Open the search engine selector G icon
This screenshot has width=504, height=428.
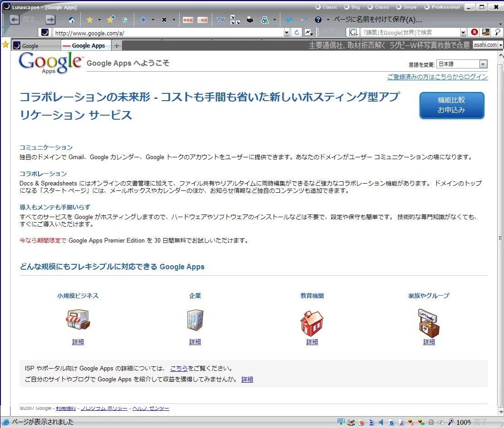coord(352,32)
